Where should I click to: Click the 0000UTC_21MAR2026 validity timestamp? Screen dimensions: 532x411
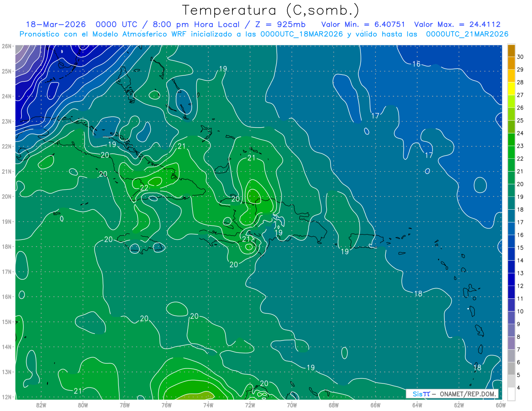(467, 34)
